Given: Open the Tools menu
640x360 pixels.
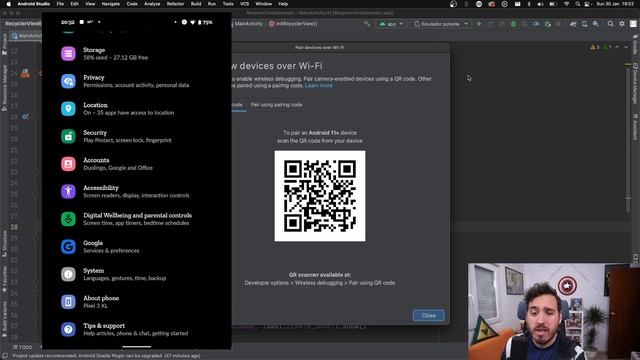Looking at the screenshot, I should pyautogui.click(x=228, y=4).
